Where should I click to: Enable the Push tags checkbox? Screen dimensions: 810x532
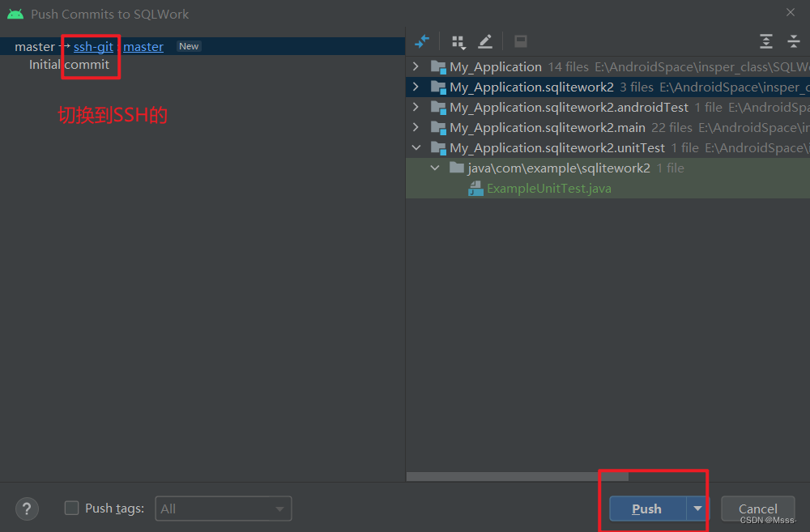click(72, 509)
